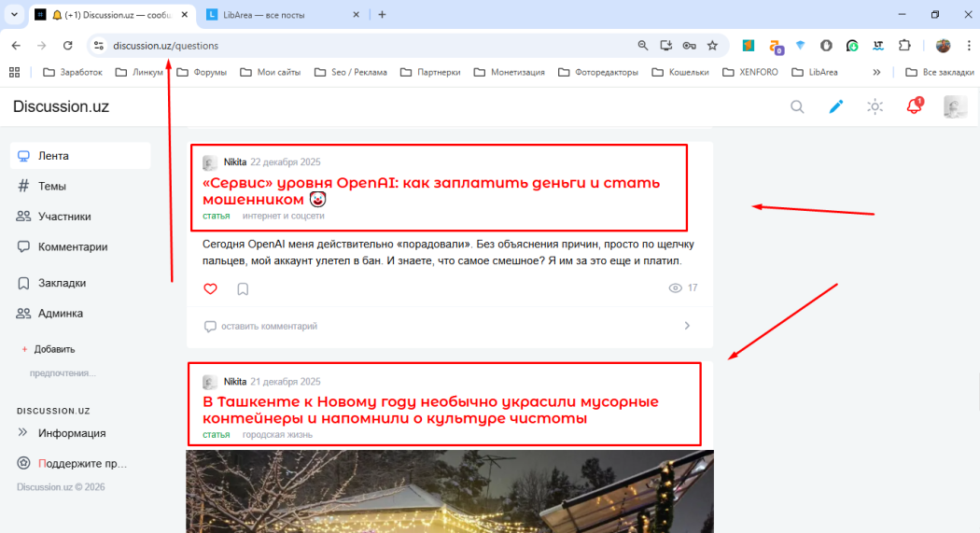Close the Discussion.uz tab
Viewport: 980px width, 533px height.
pyautogui.click(x=185, y=14)
